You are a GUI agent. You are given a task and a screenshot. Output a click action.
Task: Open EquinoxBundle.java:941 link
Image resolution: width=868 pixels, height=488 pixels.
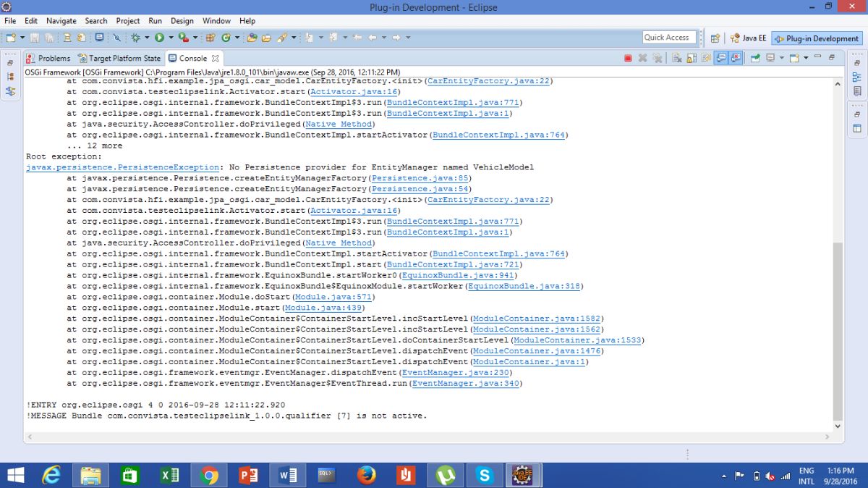459,276
